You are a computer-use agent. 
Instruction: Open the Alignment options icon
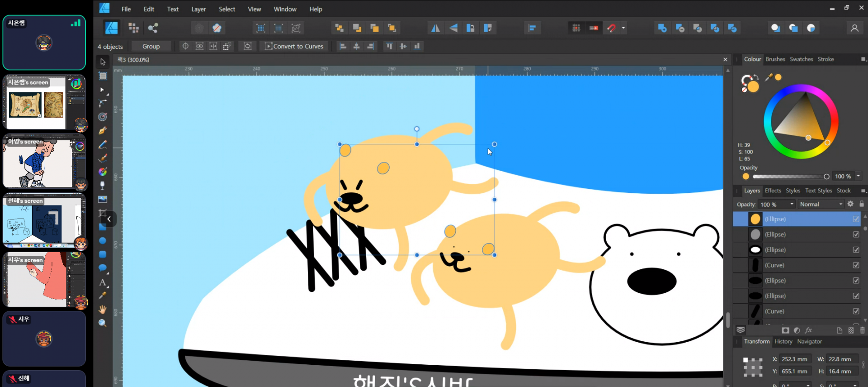(532, 28)
